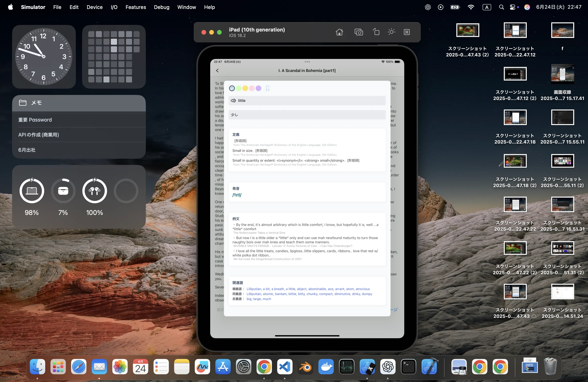The width and height of the screenshot is (588, 382).
Task: Open the Features menu
Action: (136, 7)
